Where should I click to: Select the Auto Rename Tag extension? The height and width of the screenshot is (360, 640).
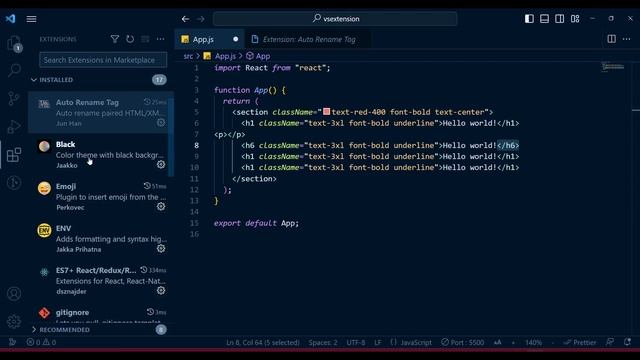tap(100, 112)
